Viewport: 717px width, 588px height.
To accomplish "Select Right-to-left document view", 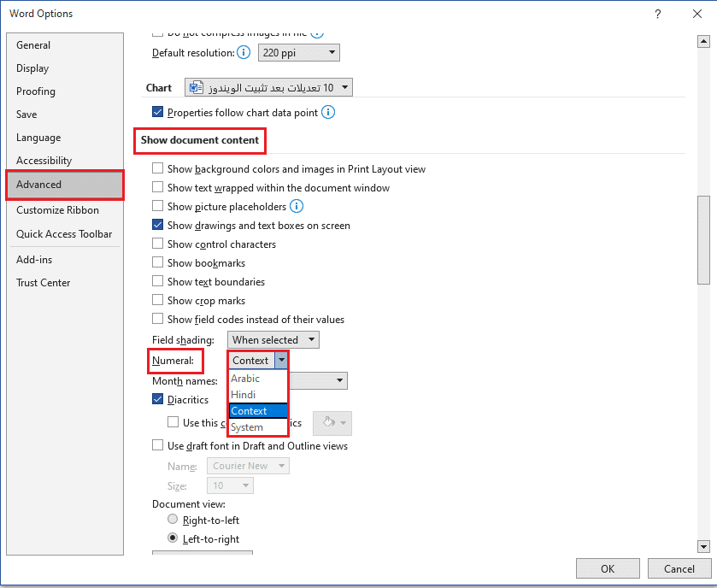I will (x=173, y=520).
